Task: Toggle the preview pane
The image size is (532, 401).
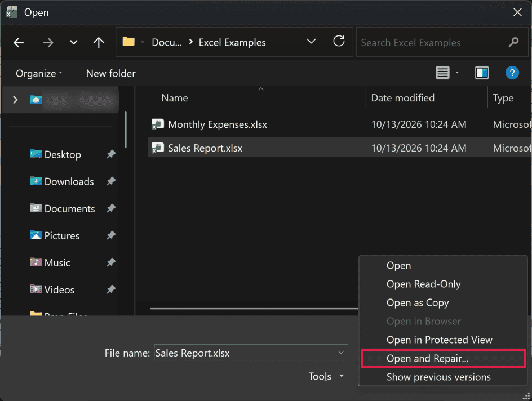Action: tap(482, 73)
